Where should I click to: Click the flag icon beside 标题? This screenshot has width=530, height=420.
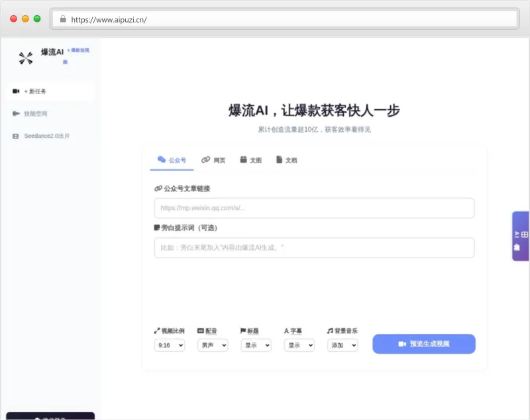click(243, 331)
